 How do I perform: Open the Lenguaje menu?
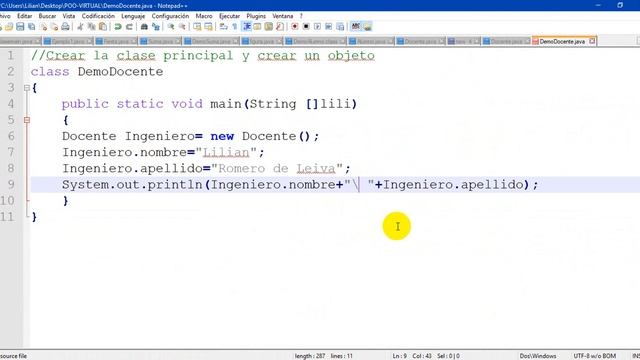133,16
